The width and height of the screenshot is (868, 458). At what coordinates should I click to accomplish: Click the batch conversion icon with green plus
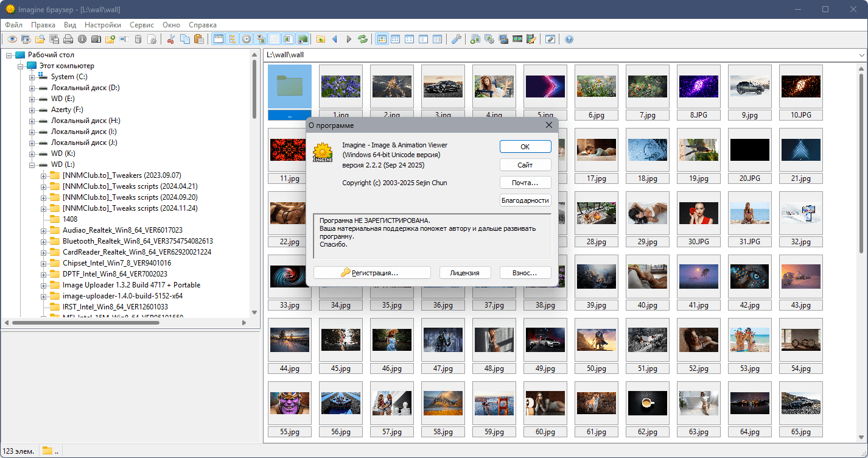pyautogui.click(x=475, y=38)
